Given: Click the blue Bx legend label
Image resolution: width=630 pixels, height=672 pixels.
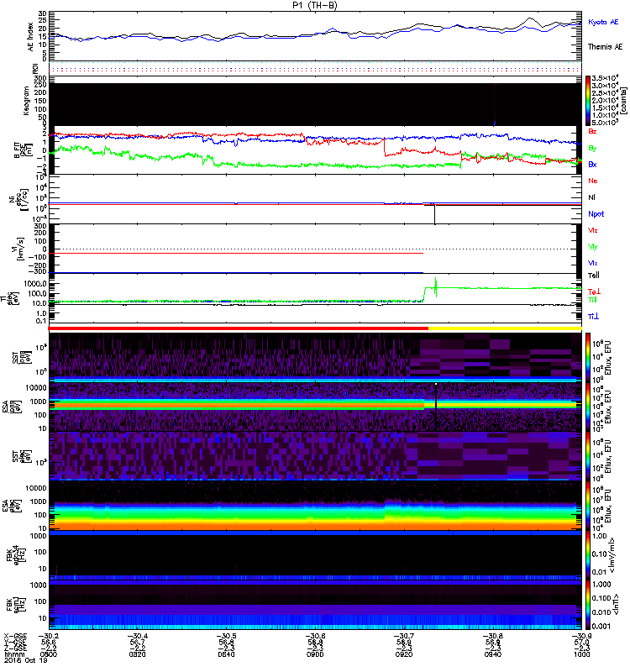Looking at the screenshot, I should [592, 165].
